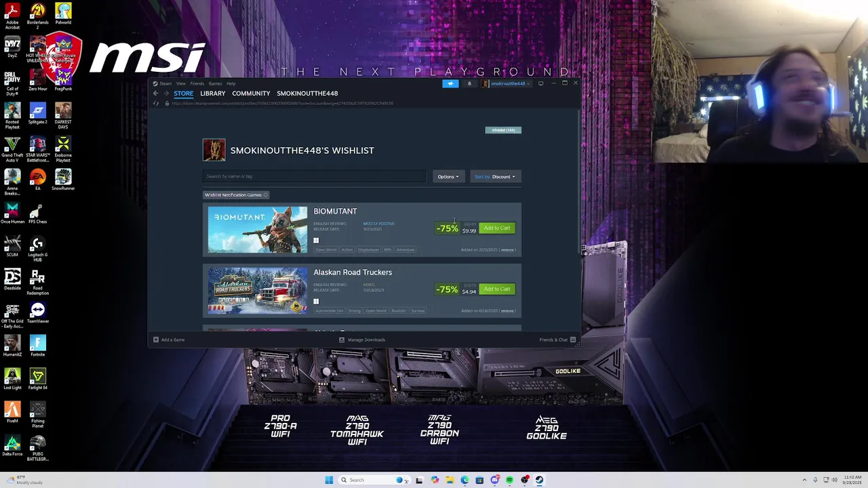
Task: Open the Help menu in Steam
Action: (231, 83)
